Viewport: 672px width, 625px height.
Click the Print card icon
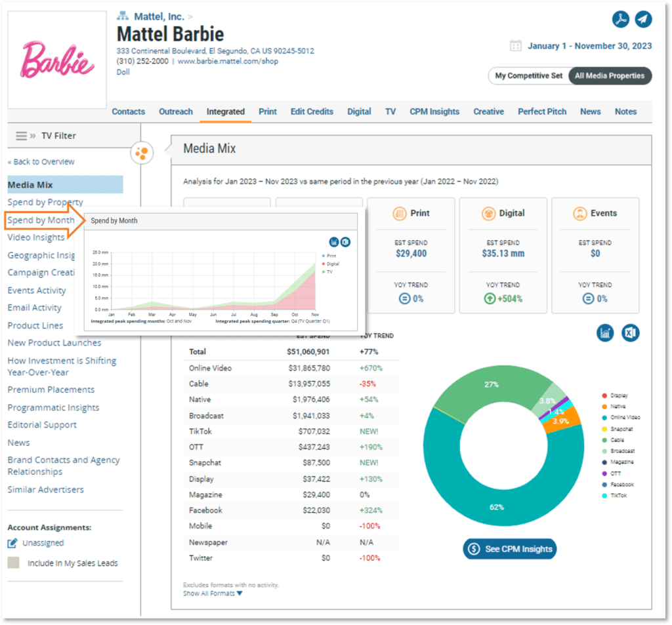point(400,213)
